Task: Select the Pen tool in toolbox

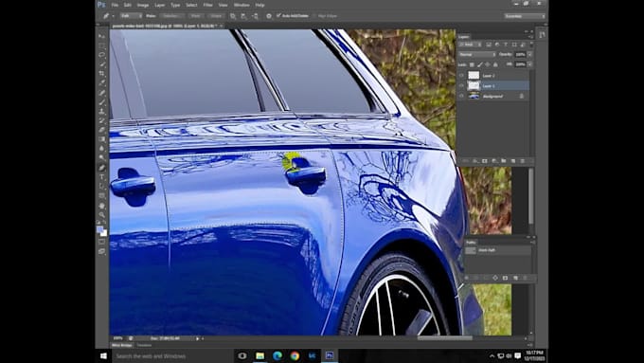Action: point(102,168)
